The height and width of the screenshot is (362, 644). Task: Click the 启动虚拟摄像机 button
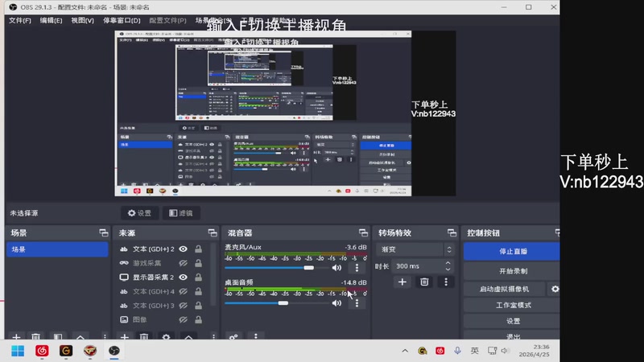[505, 289]
